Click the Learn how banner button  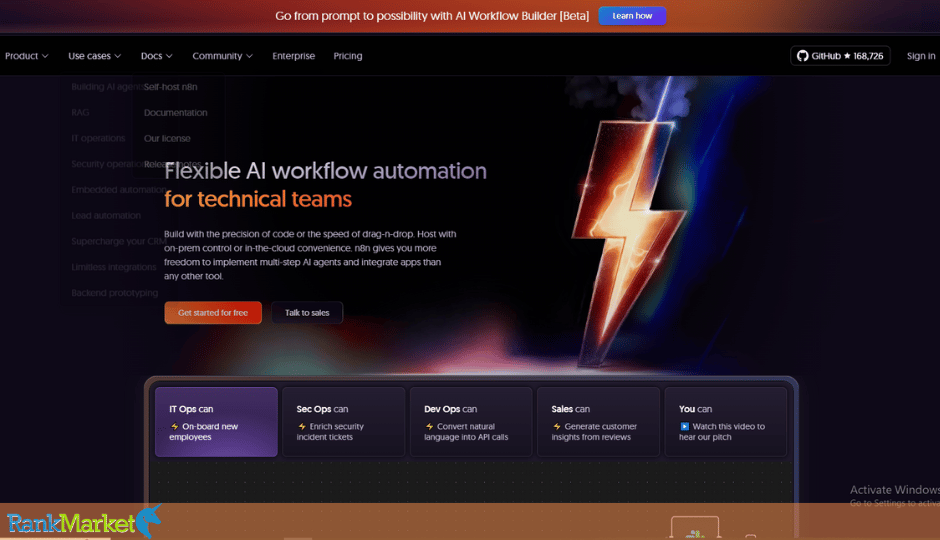tap(632, 16)
